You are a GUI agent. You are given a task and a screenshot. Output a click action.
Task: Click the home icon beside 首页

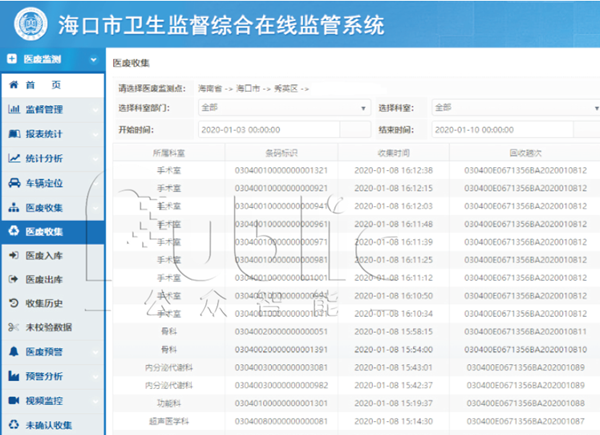14,85
